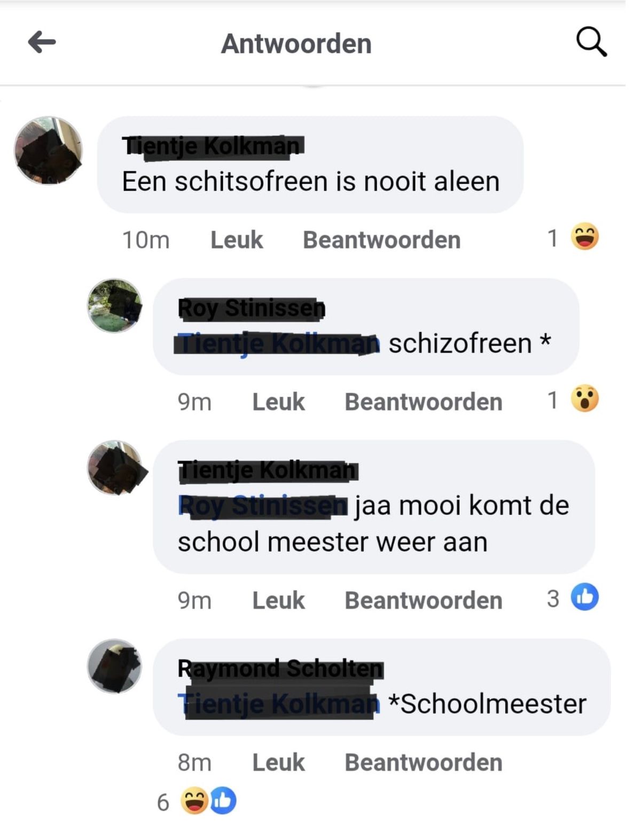Click blue like icon beside count 6

point(223,800)
